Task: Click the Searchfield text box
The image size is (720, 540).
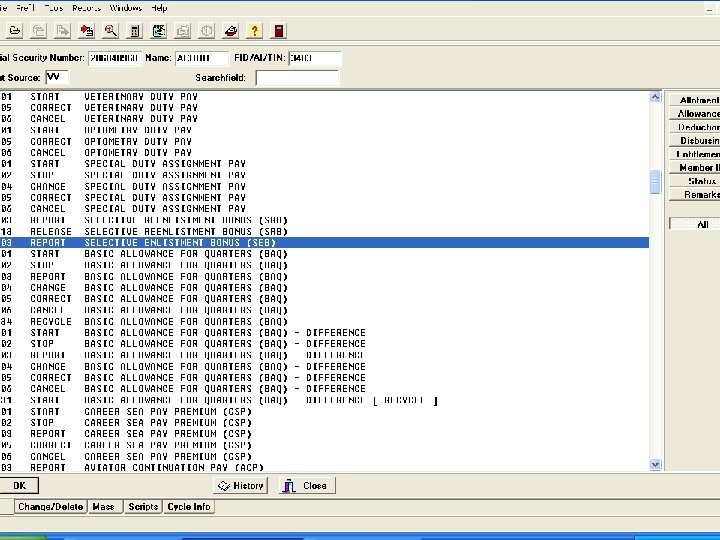Action: click(297, 78)
